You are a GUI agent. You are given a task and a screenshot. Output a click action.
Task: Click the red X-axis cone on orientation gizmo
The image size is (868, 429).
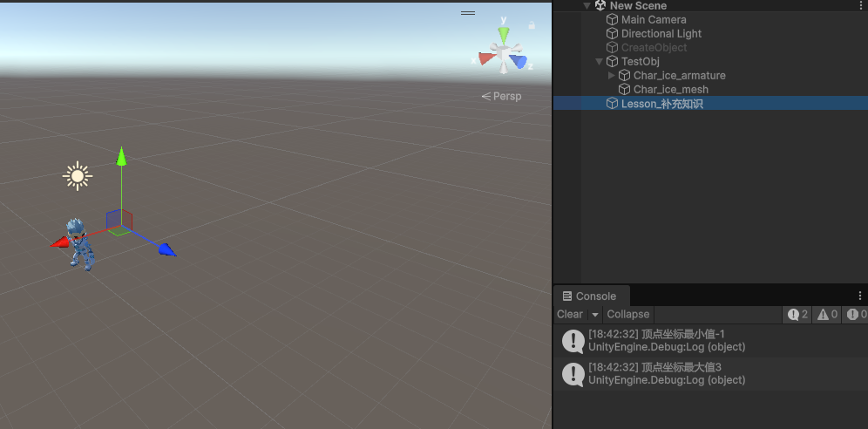(485, 59)
